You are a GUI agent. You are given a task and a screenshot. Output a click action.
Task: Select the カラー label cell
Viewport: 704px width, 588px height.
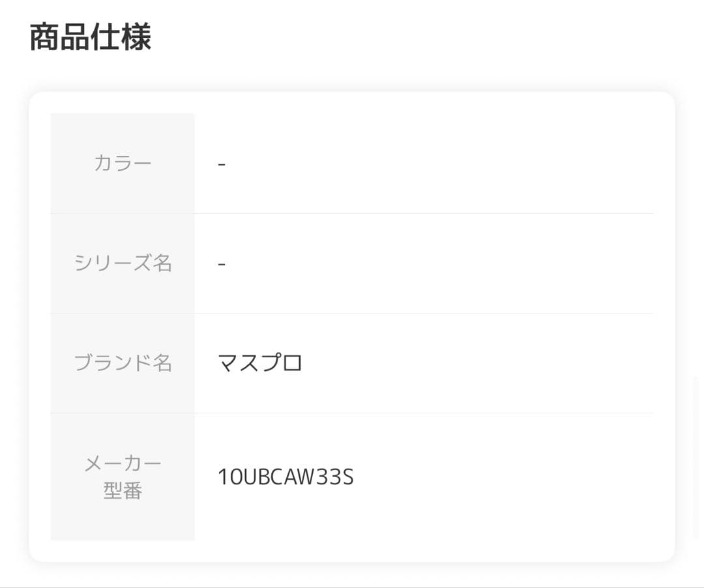pos(123,163)
